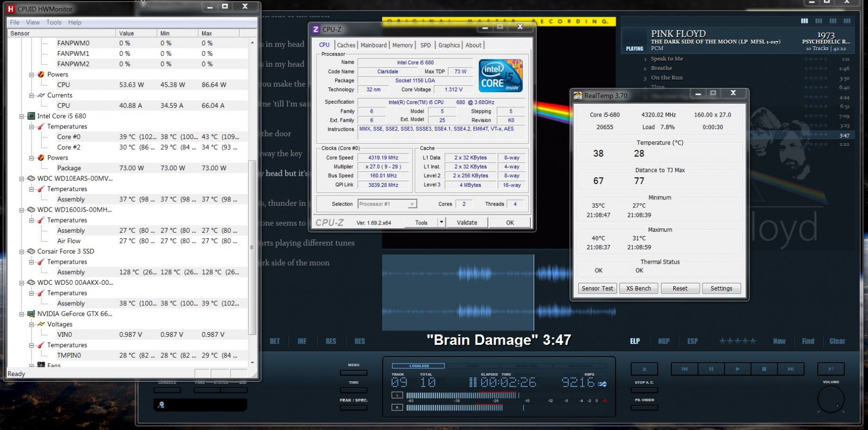The width and height of the screenshot is (868, 430).
Task: Open the View menu in HWMonitor
Action: 33,22
